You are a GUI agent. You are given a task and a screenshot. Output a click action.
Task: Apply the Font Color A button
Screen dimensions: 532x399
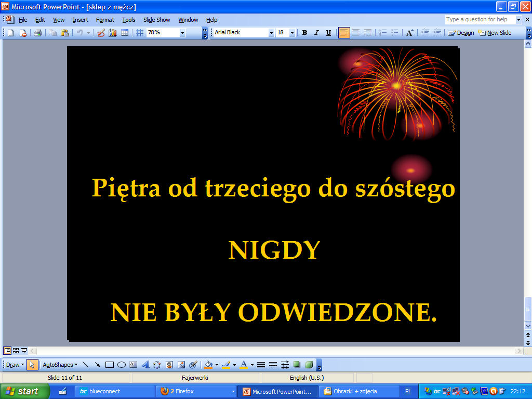(244, 365)
